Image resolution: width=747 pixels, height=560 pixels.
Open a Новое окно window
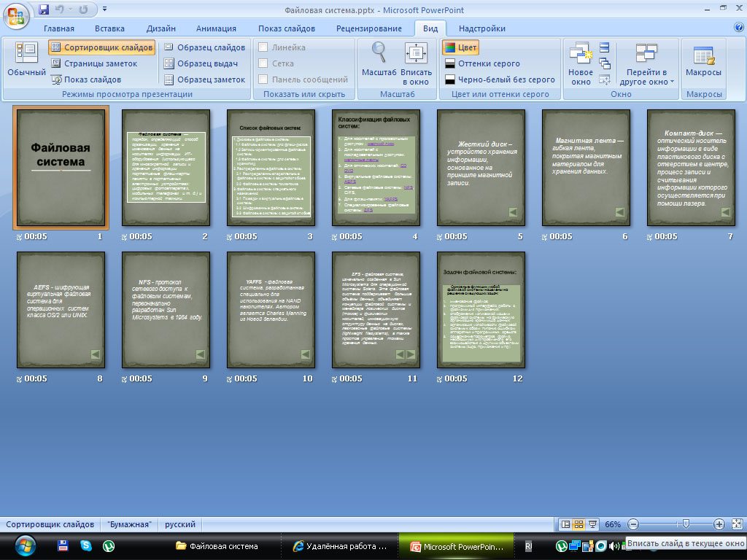(x=581, y=63)
